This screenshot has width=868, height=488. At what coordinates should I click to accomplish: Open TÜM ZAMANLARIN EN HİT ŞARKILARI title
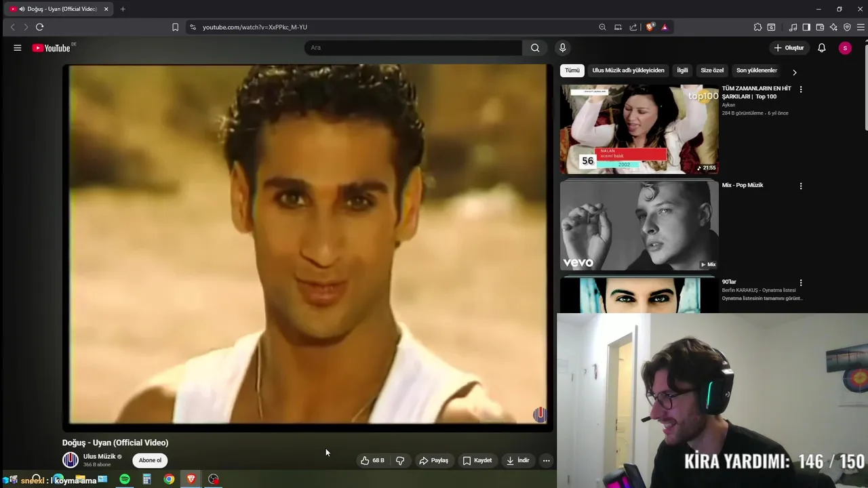point(757,93)
